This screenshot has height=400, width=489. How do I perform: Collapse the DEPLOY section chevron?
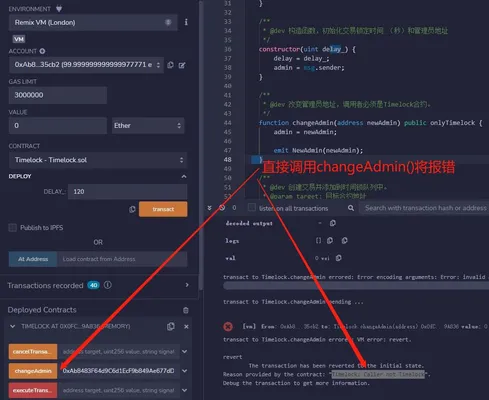[184, 176]
